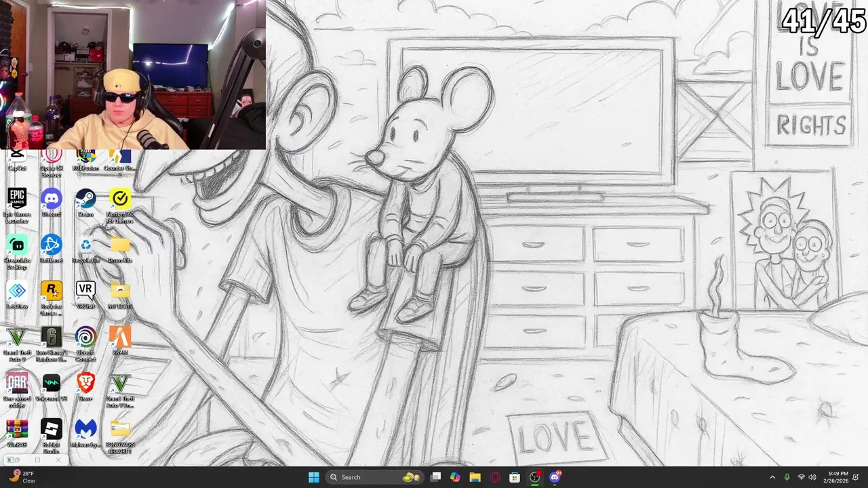
Task: Open the Battle.net desktop icon
Action: (51, 249)
